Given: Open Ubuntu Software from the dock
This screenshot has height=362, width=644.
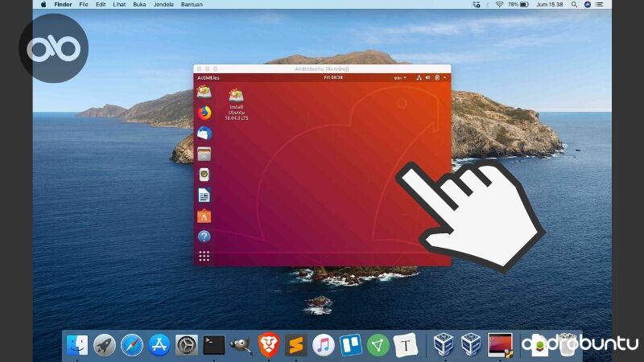Looking at the screenshot, I should point(204,216).
